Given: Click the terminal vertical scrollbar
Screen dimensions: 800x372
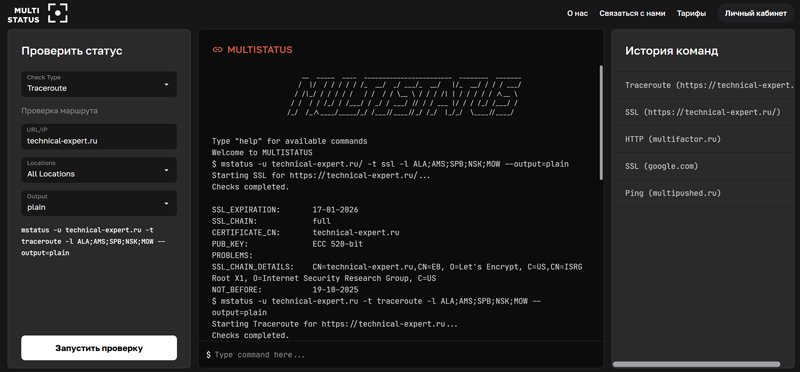Looking at the screenshot, I should pos(601,122).
